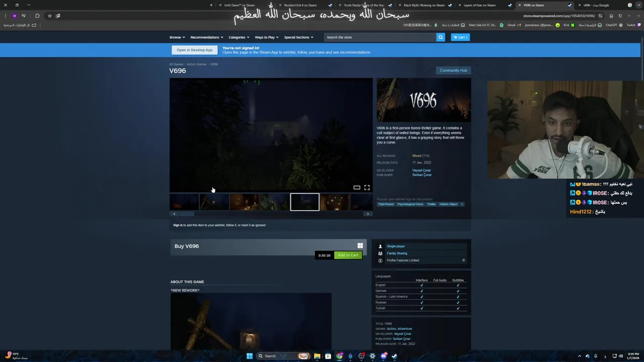Click the Community Hub button
This screenshot has height=362, width=644.
pos(453,70)
